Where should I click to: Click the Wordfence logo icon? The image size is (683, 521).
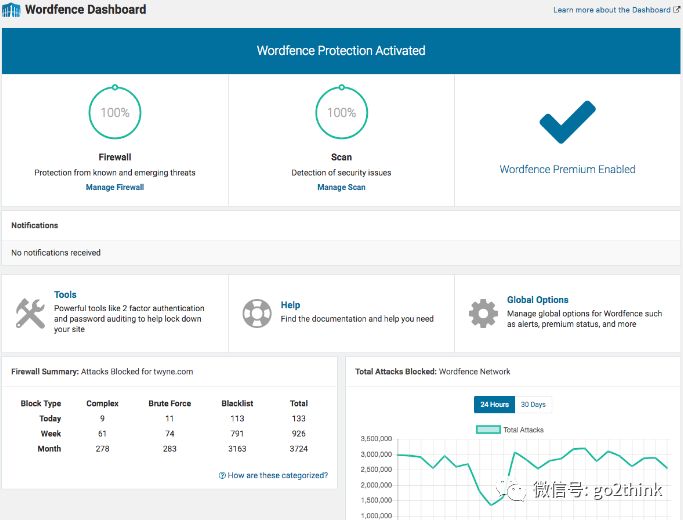[x=11, y=10]
